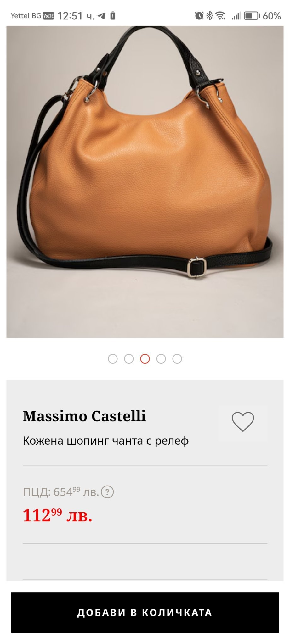Screen dimensions: 290x644
Task: Tap the Bluetooth status bar icon
Action: point(209,15)
